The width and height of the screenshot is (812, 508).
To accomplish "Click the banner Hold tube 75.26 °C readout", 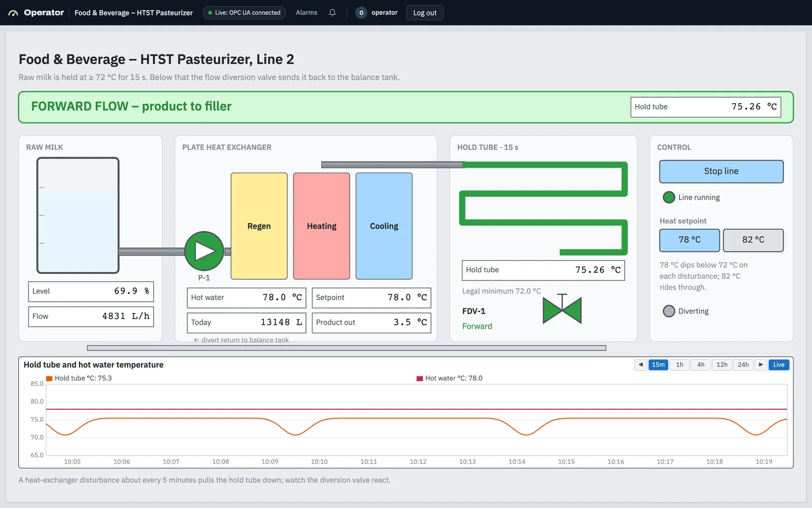I will pyautogui.click(x=706, y=107).
